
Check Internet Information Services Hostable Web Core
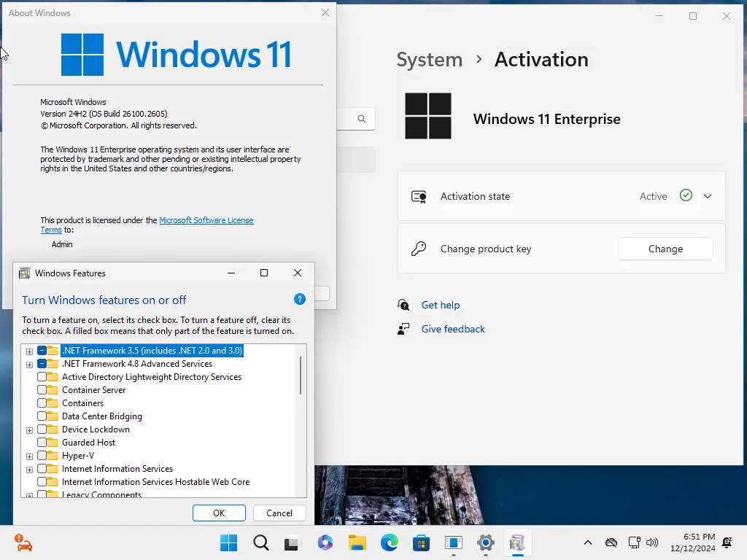click(42, 482)
